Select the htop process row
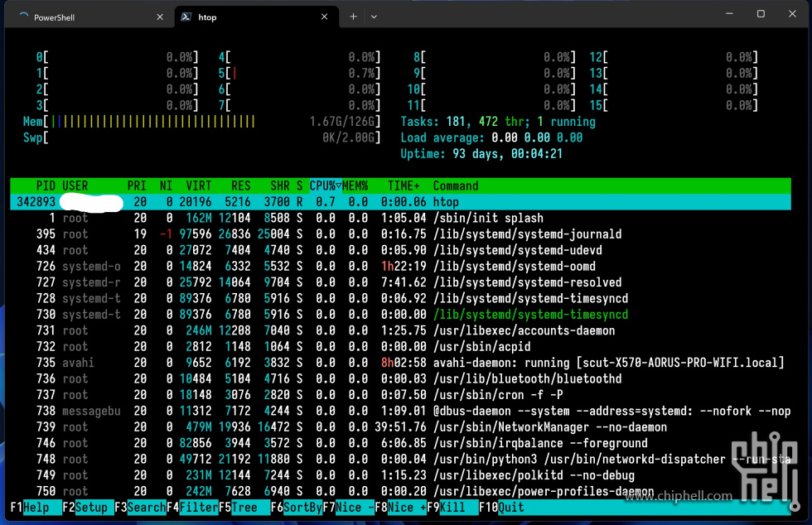The image size is (812, 525). [x=400, y=202]
